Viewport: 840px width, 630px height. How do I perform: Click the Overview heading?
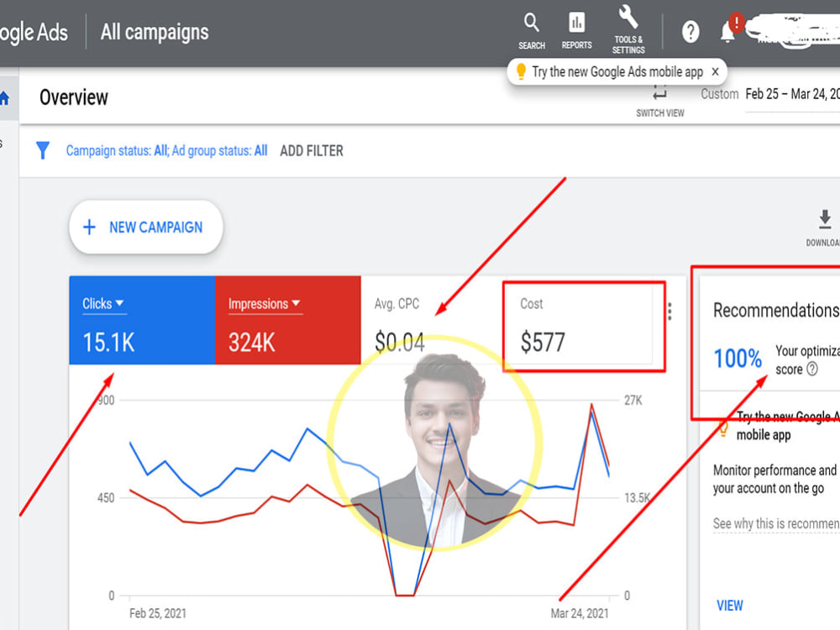(74, 97)
